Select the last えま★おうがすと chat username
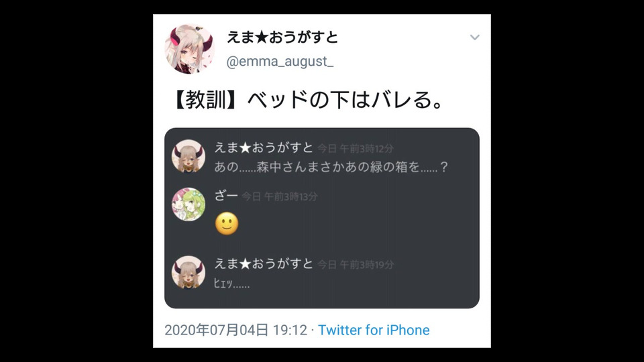644x362 pixels. click(264, 263)
